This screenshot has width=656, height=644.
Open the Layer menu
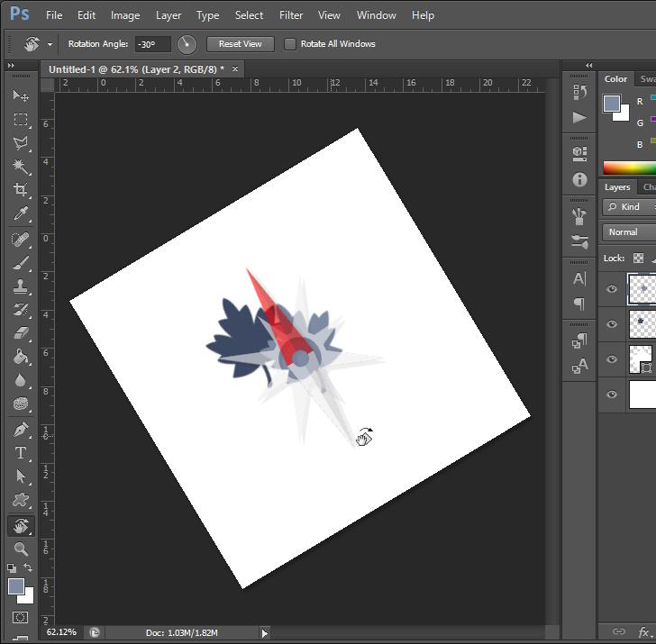point(169,15)
